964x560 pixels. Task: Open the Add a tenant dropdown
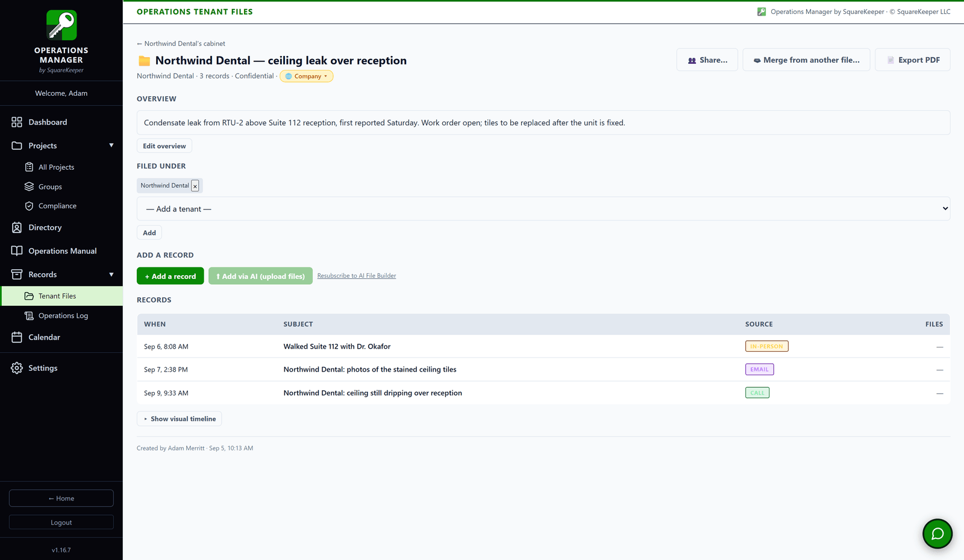click(543, 209)
